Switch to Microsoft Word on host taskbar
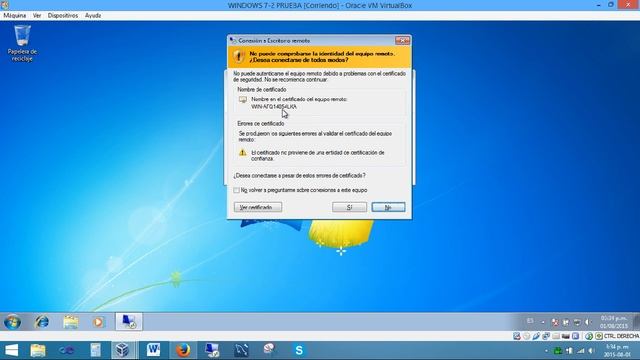Image resolution: width=640 pixels, height=360 pixels. [153, 350]
